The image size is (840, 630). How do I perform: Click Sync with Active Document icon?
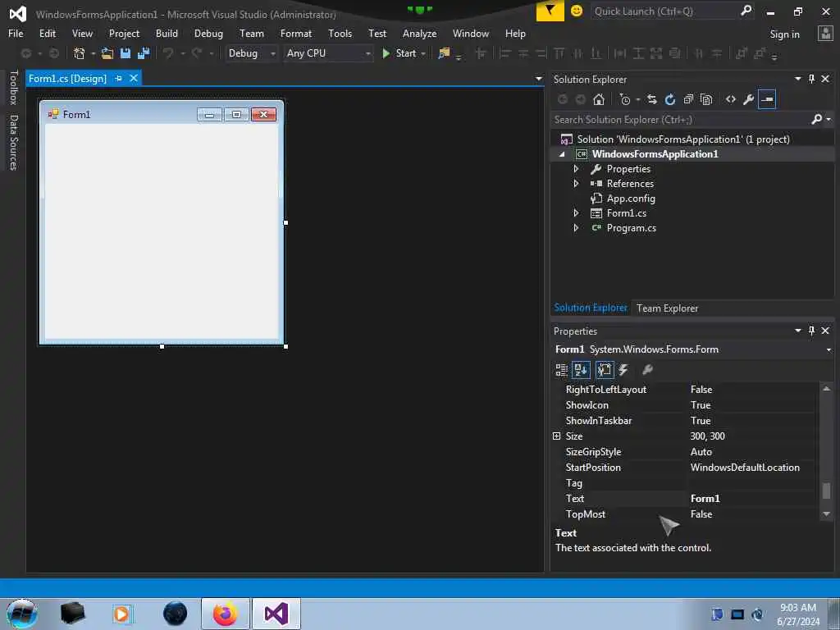click(x=652, y=99)
